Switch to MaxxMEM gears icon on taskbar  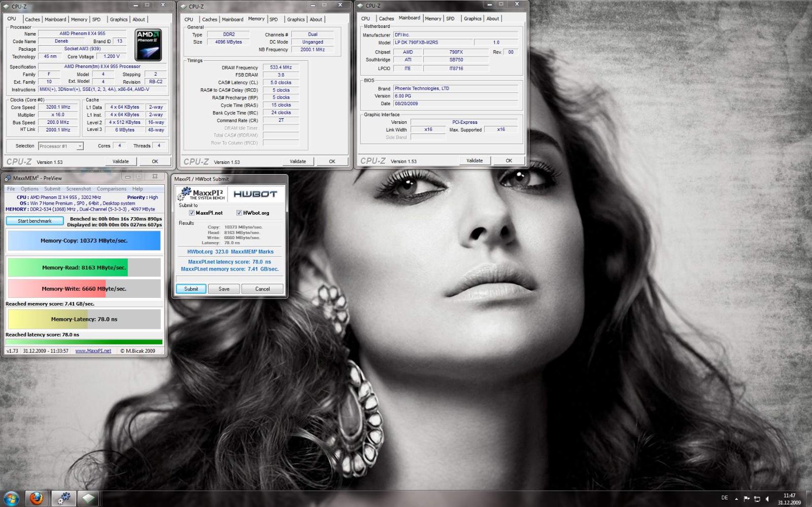pos(63,498)
